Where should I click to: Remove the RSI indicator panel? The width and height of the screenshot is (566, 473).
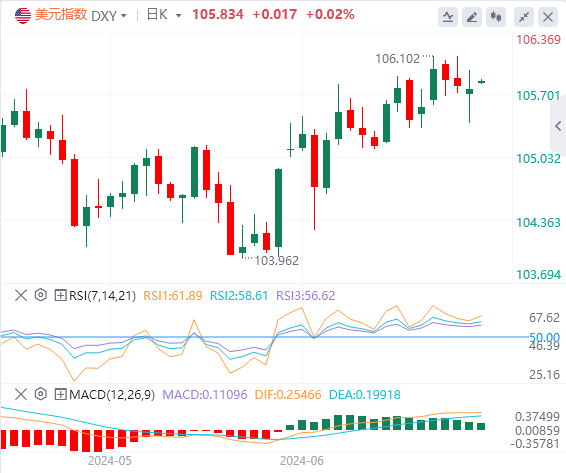(21, 295)
